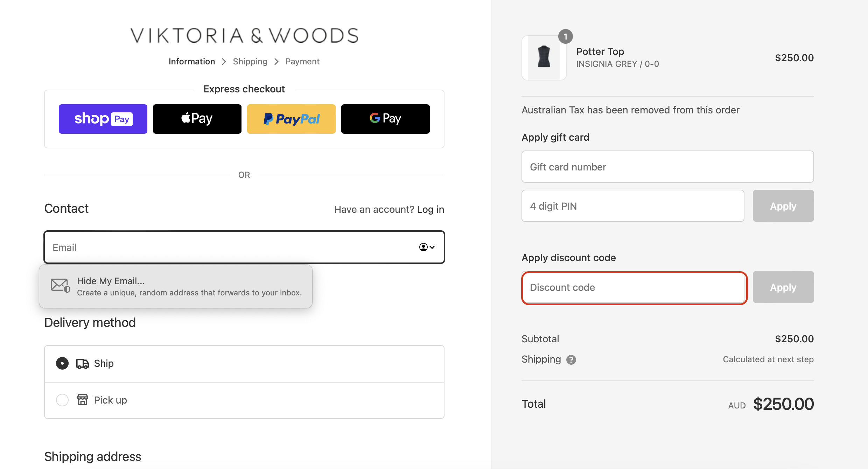Select the Shop Pay express checkout option

click(103, 119)
